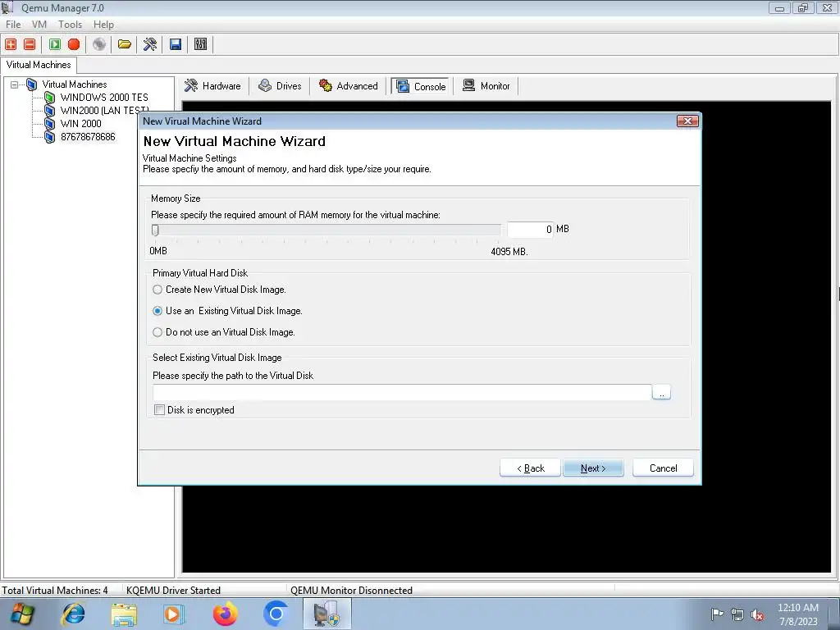Open the VM menu
Image resolution: width=840 pixels, height=630 pixels.
tap(39, 25)
